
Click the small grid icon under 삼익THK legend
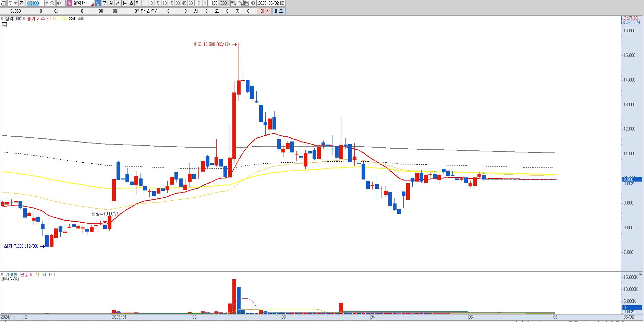coord(4,25)
